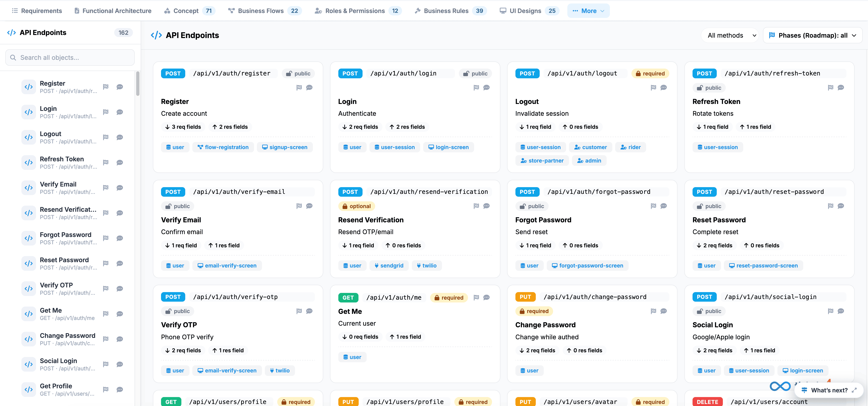Image resolution: width=868 pixels, height=406 pixels.
Task: Open the Phases (Roadmap): all dropdown
Action: (x=812, y=35)
